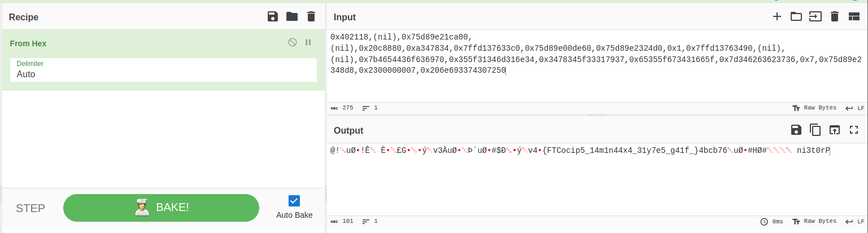
Task: Maximise the output pane
Action: [854, 130]
